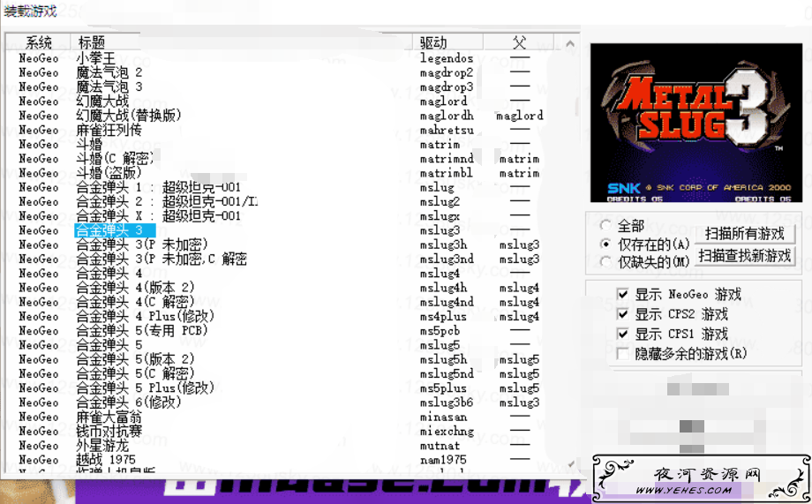Select the 仅存在的(A) radio option

pyautogui.click(x=605, y=244)
